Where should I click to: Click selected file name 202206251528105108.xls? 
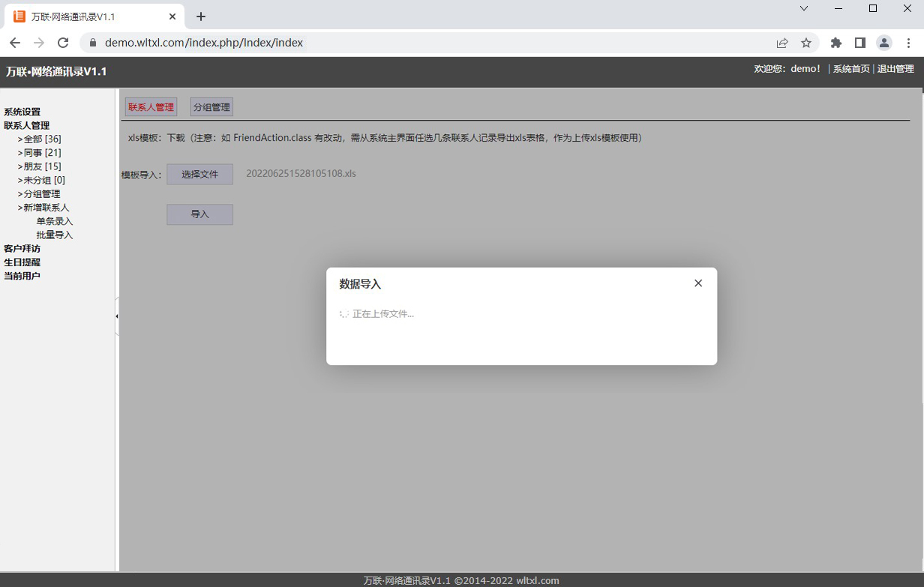click(x=301, y=174)
